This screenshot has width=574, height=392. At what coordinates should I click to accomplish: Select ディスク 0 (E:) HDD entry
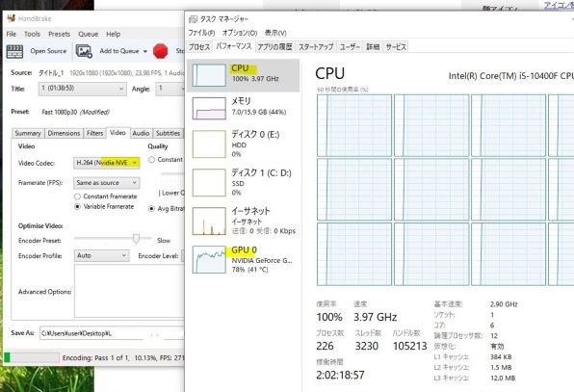[x=243, y=144]
